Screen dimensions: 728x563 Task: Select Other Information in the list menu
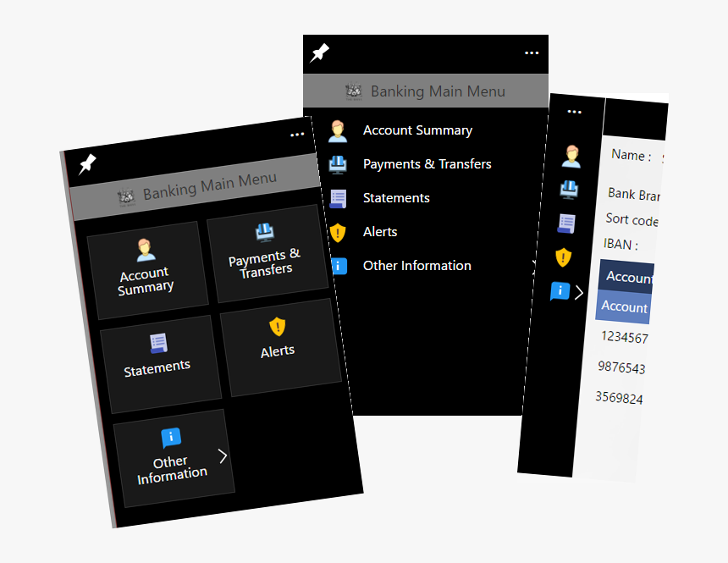[416, 266]
